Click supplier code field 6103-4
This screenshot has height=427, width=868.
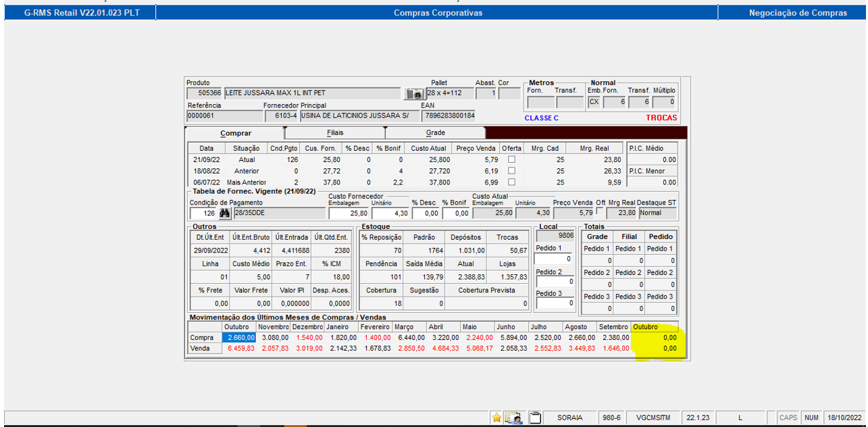(281, 116)
